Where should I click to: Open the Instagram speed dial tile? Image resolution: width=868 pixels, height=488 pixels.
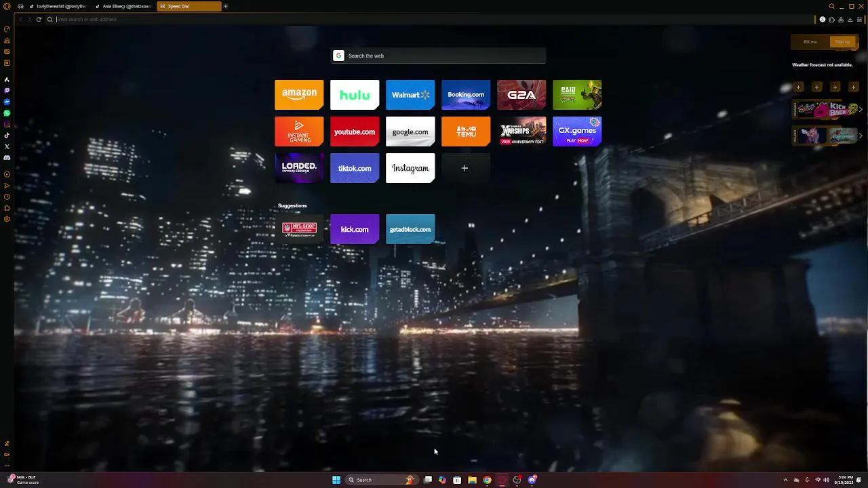coord(410,168)
